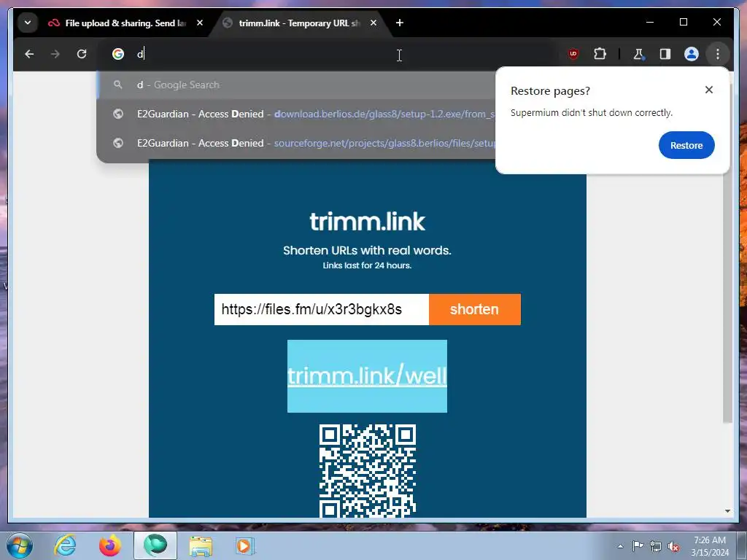Click the globe icon beside the berlios suggestion
This screenshot has height=560, width=747.
pyautogui.click(x=118, y=114)
